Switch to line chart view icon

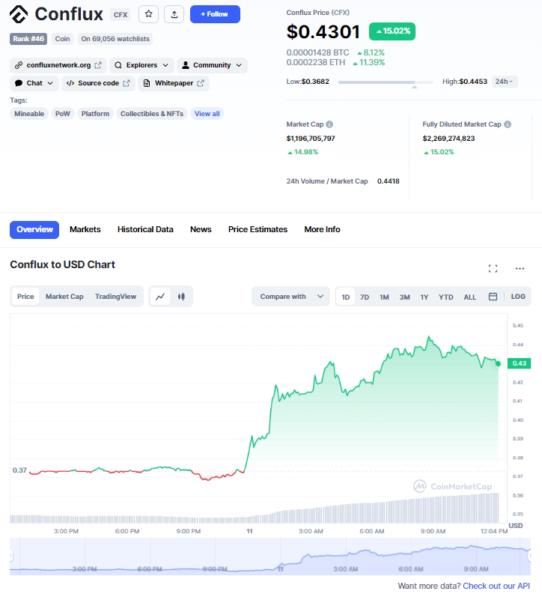[160, 297]
